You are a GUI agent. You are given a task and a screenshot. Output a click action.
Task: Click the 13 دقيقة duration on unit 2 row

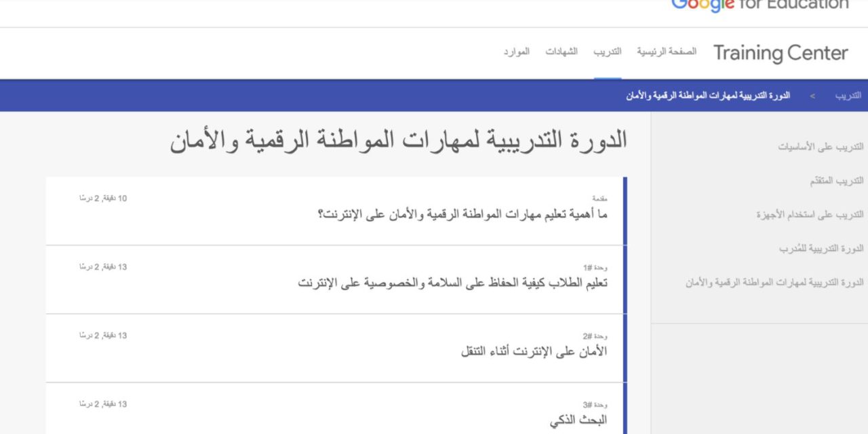pyautogui.click(x=102, y=335)
